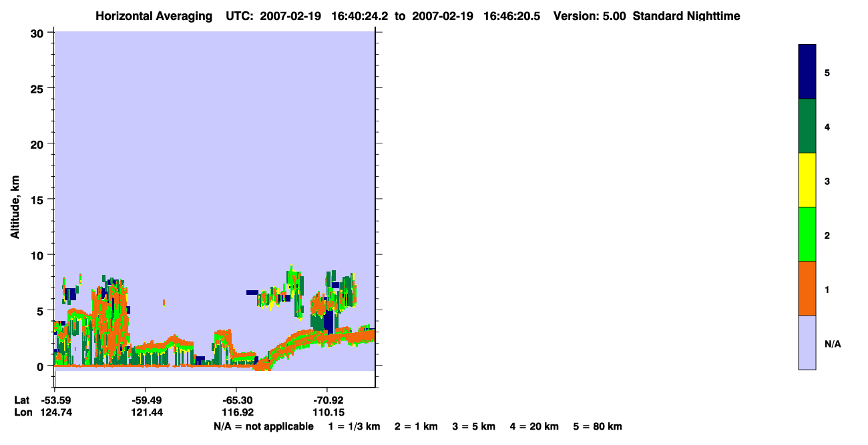868x445 pixels.
Task: Click the y-axis tick label 30
Action: tap(39, 33)
